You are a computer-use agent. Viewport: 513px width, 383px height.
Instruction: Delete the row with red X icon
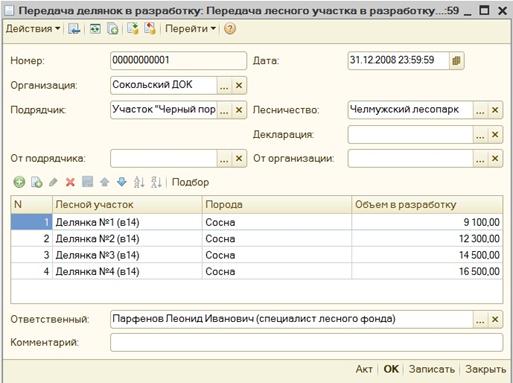click(70, 182)
